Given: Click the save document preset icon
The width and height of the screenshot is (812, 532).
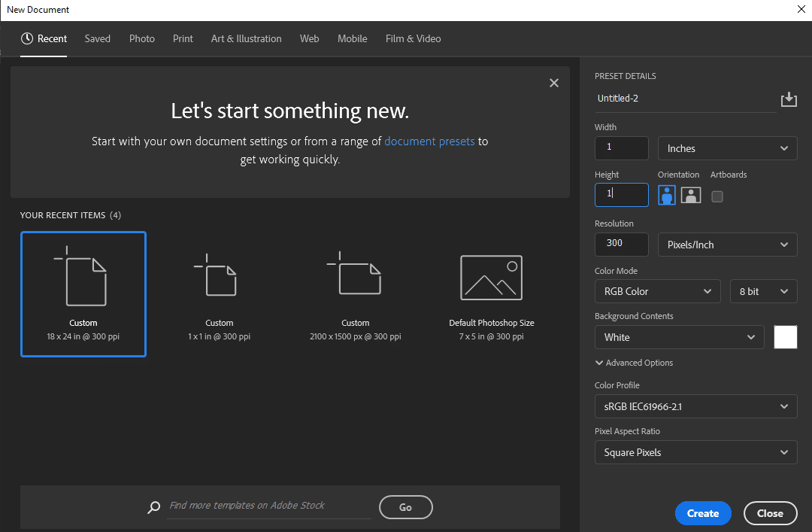Looking at the screenshot, I should [x=789, y=99].
